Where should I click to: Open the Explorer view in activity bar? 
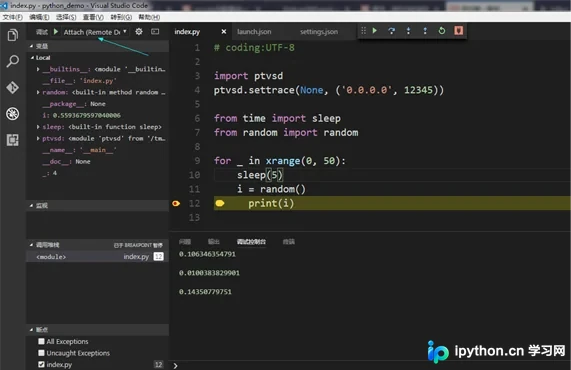tap(12, 35)
